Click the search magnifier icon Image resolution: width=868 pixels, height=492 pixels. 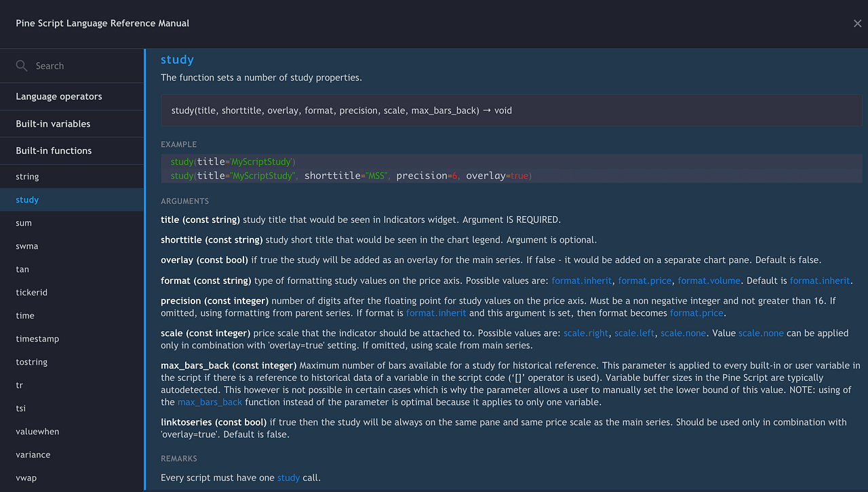pyautogui.click(x=22, y=66)
